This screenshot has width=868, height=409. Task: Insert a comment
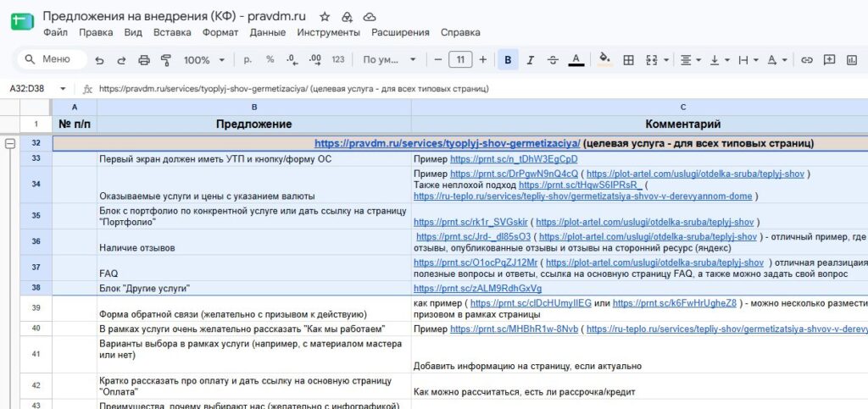tap(829, 59)
